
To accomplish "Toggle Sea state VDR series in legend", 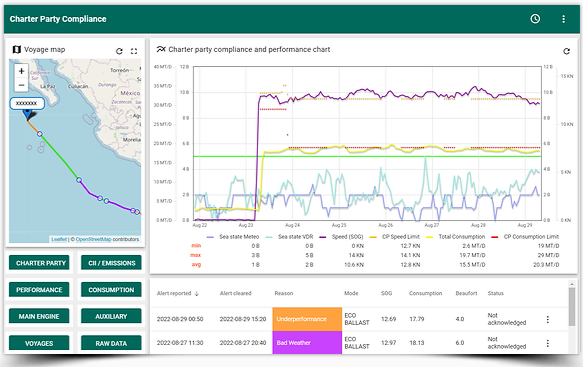I will (290, 236).
